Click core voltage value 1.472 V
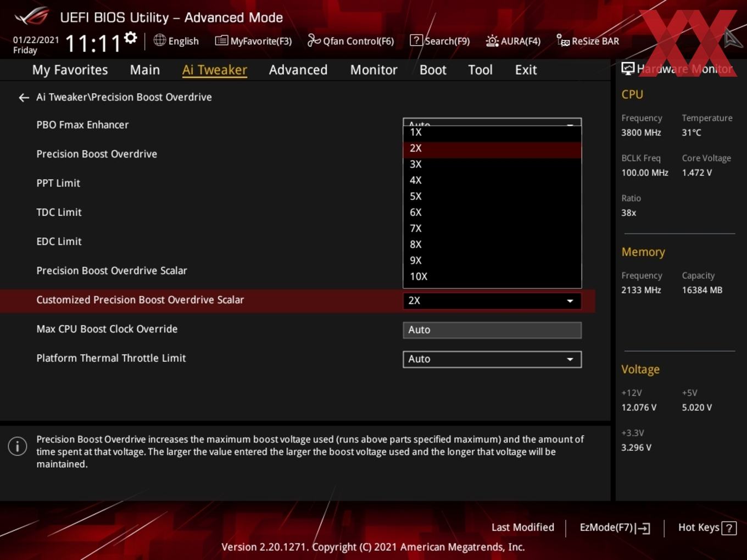 (696, 173)
